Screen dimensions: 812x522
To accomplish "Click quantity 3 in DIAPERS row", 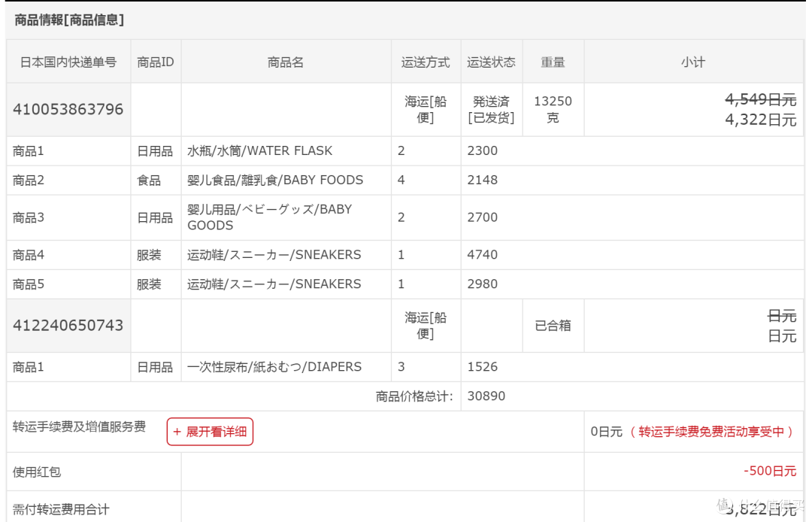I will [x=401, y=366].
